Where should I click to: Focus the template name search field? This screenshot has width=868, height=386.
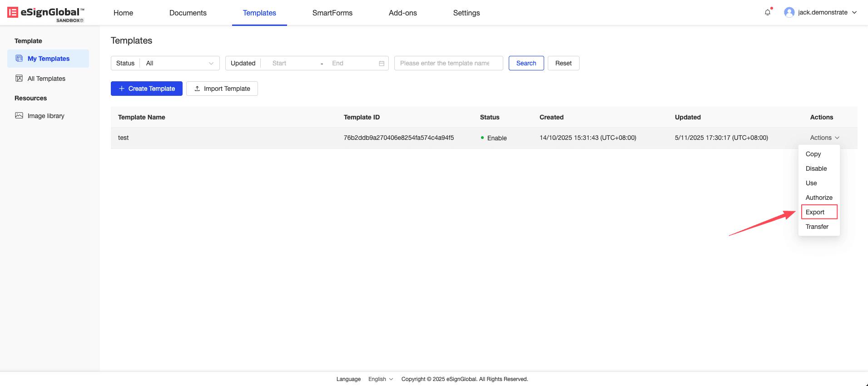pos(448,63)
